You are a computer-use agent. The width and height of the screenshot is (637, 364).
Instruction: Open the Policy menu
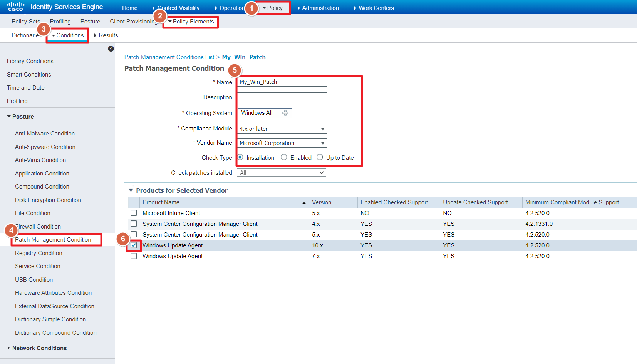click(x=273, y=8)
